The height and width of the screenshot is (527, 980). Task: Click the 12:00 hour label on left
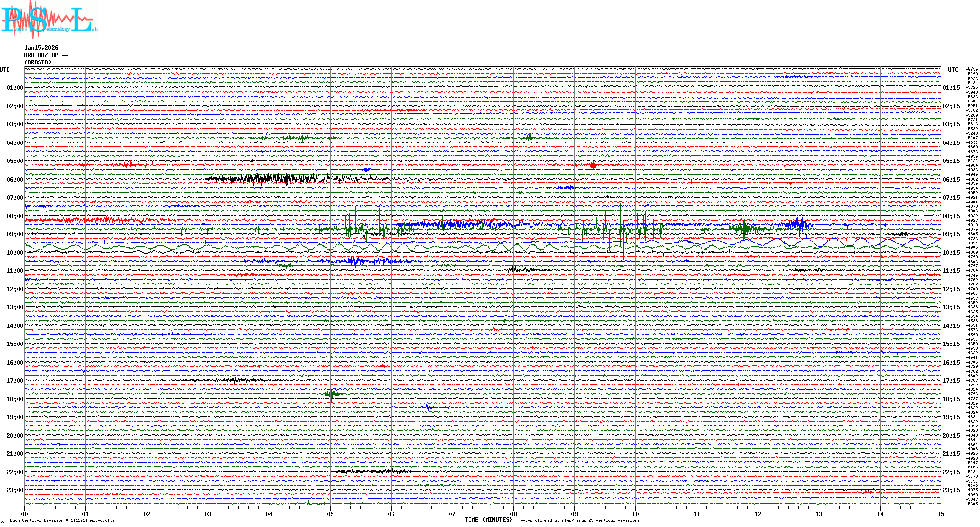[15, 289]
